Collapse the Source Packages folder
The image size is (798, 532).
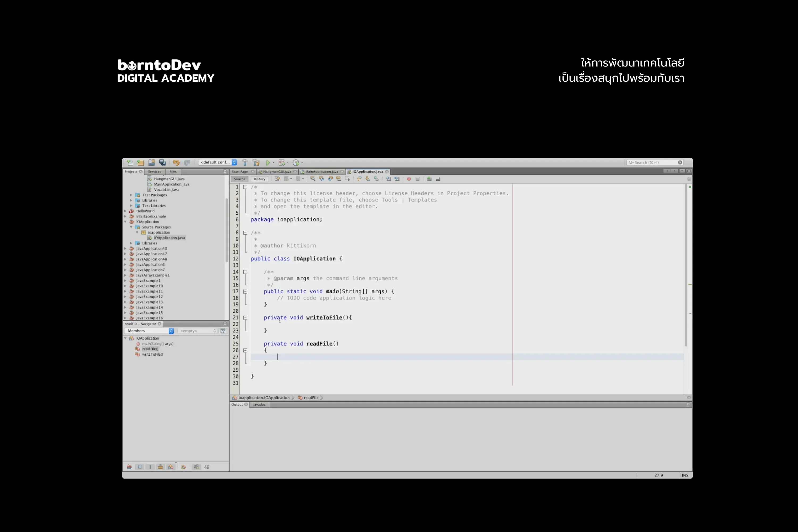pos(132,227)
